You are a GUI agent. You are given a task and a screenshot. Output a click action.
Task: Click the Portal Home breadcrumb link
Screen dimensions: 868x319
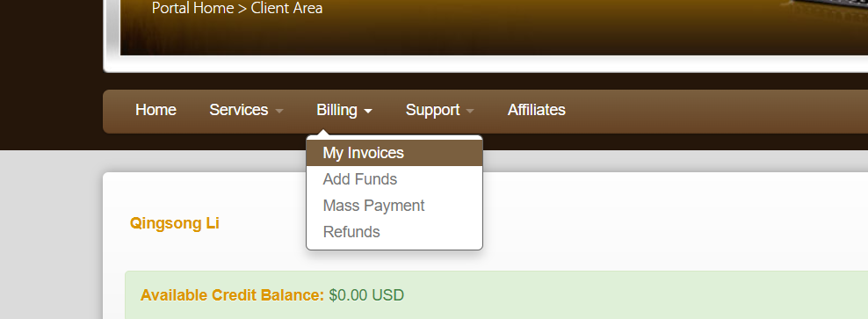point(192,8)
